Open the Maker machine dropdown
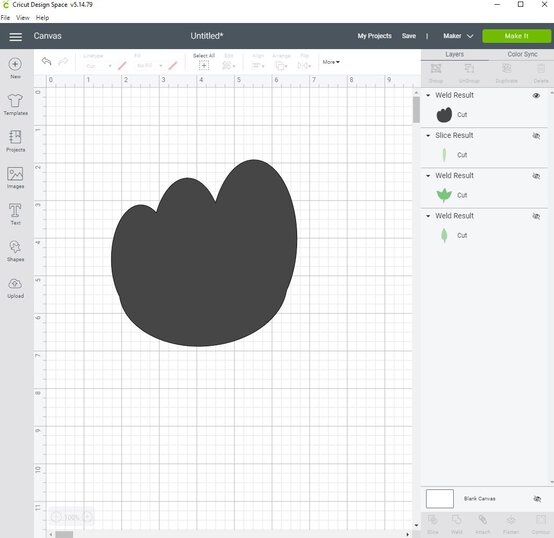The width and height of the screenshot is (554, 538). click(458, 36)
